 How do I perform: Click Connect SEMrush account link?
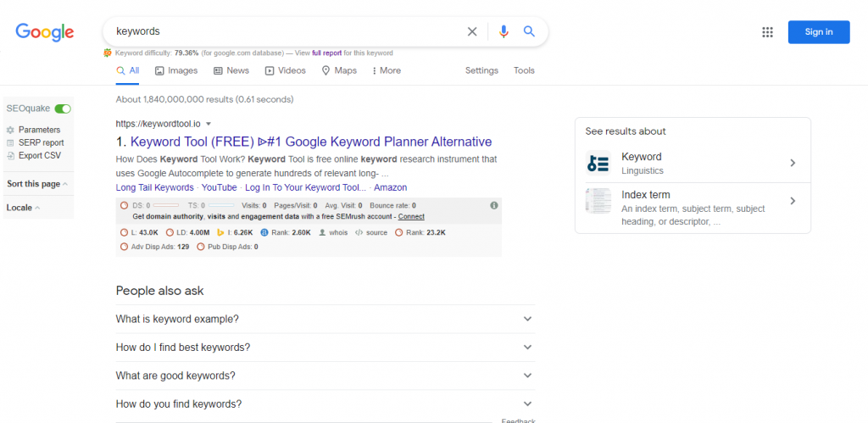tap(411, 216)
